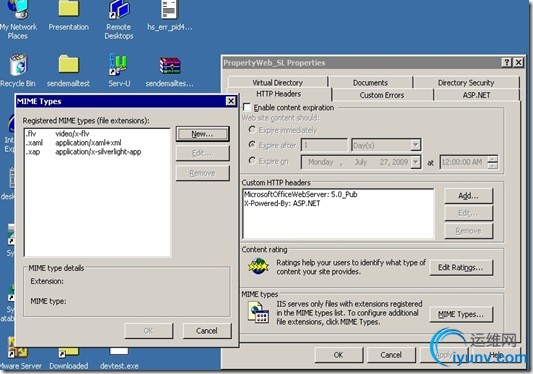This screenshot has height=374, width=533.
Task: Click the MIME types document icon
Action: pyautogui.click(x=259, y=313)
